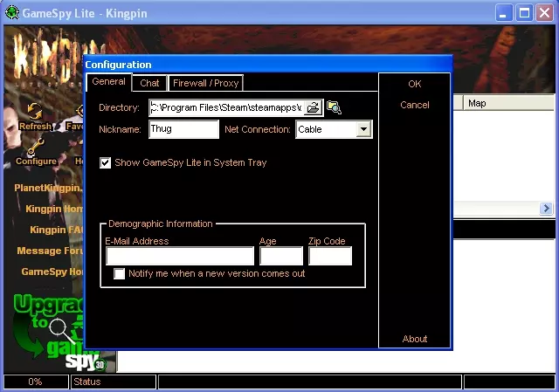Toggle Show GameSpy Lite in System Tray

click(105, 163)
